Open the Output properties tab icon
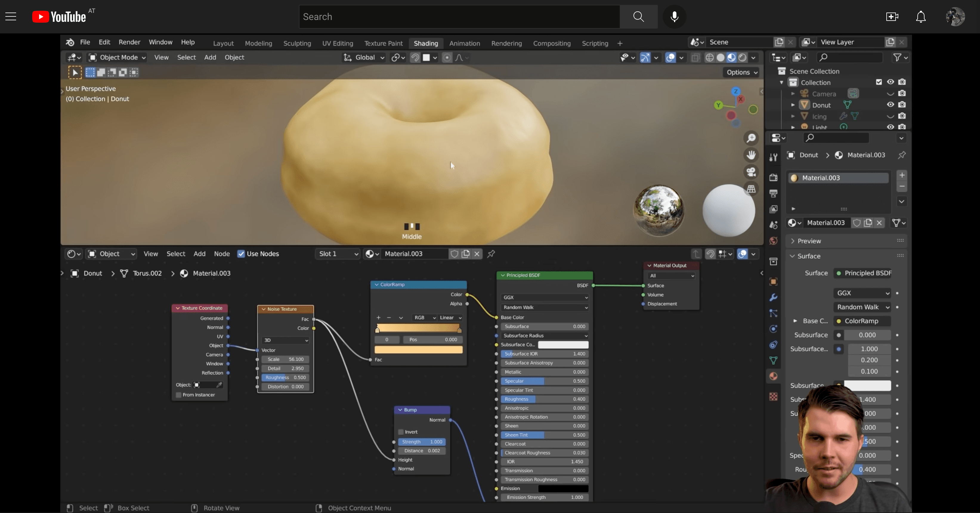 (773, 193)
